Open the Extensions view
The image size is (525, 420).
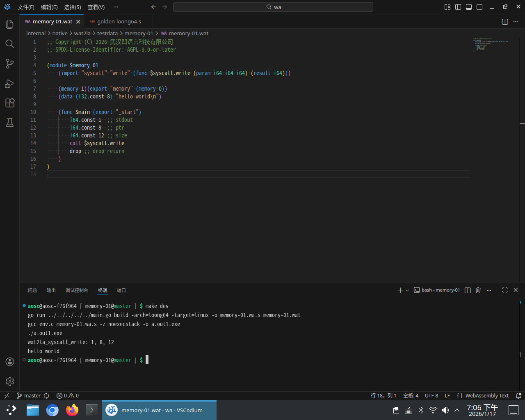click(x=10, y=103)
